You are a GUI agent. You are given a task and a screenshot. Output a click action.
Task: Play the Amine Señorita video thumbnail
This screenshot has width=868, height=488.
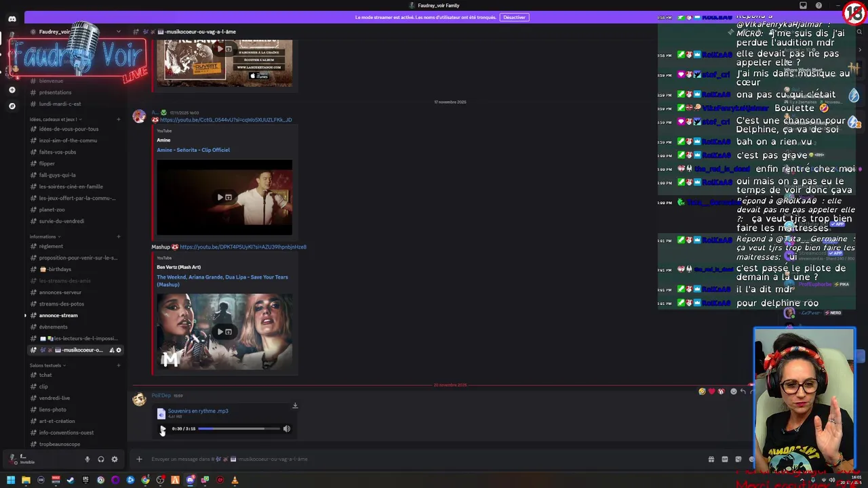pos(224,197)
